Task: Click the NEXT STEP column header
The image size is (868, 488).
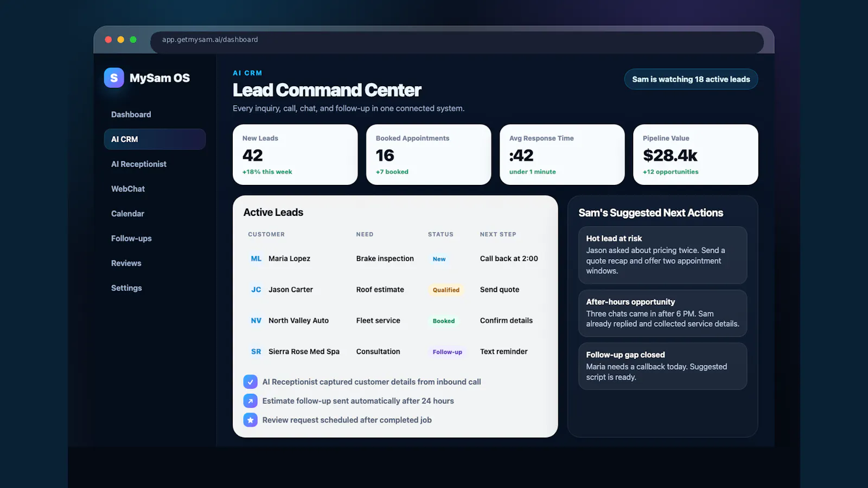Action: click(x=498, y=234)
